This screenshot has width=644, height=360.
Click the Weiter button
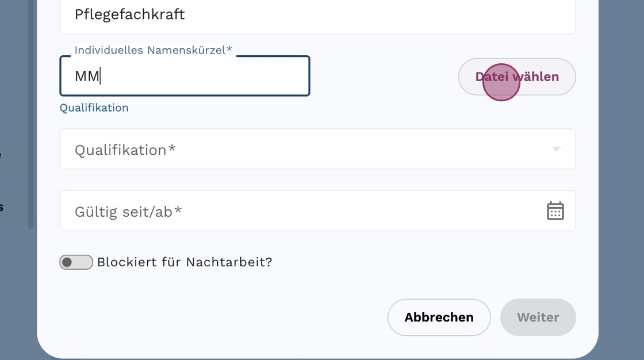pos(538,317)
